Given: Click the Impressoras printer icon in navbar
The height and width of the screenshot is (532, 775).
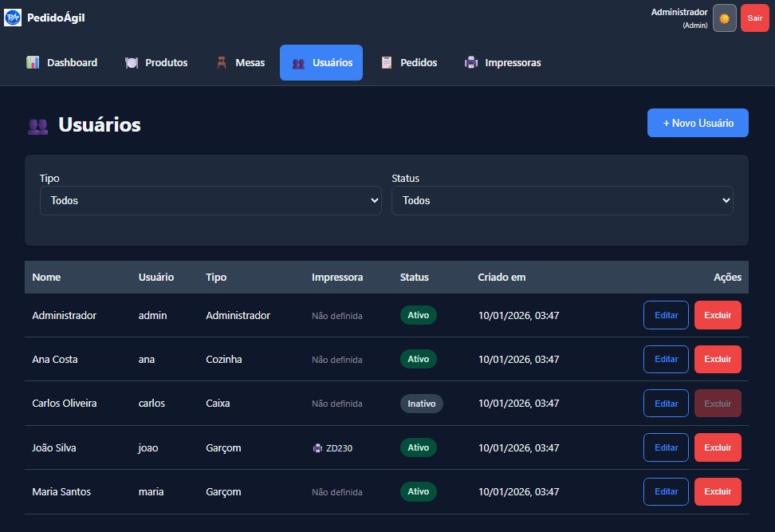Looking at the screenshot, I should [471, 62].
